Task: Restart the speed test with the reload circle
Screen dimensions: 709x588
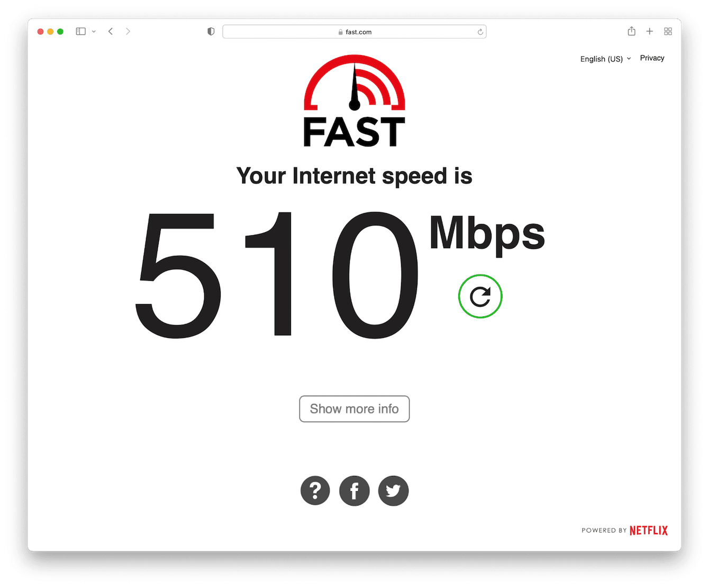Action: [x=480, y=296]
